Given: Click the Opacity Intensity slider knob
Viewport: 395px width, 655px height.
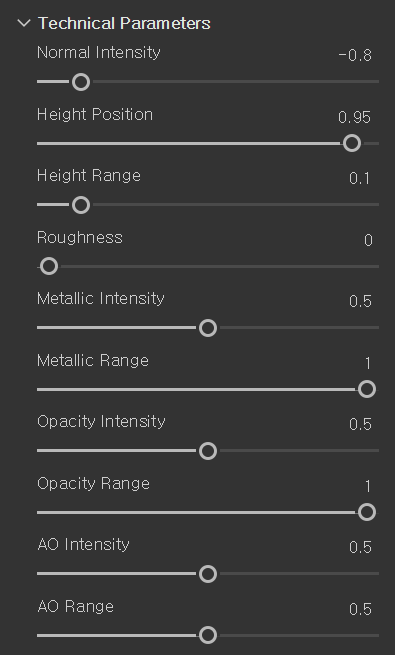Looking at the screenshot, I should tap(208, 451).
